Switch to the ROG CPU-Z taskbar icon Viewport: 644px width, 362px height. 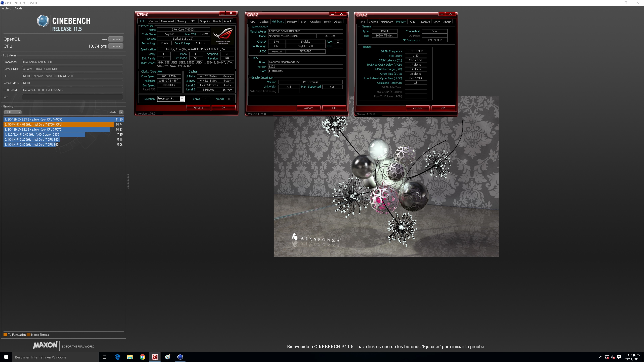(x=155, y=357)
